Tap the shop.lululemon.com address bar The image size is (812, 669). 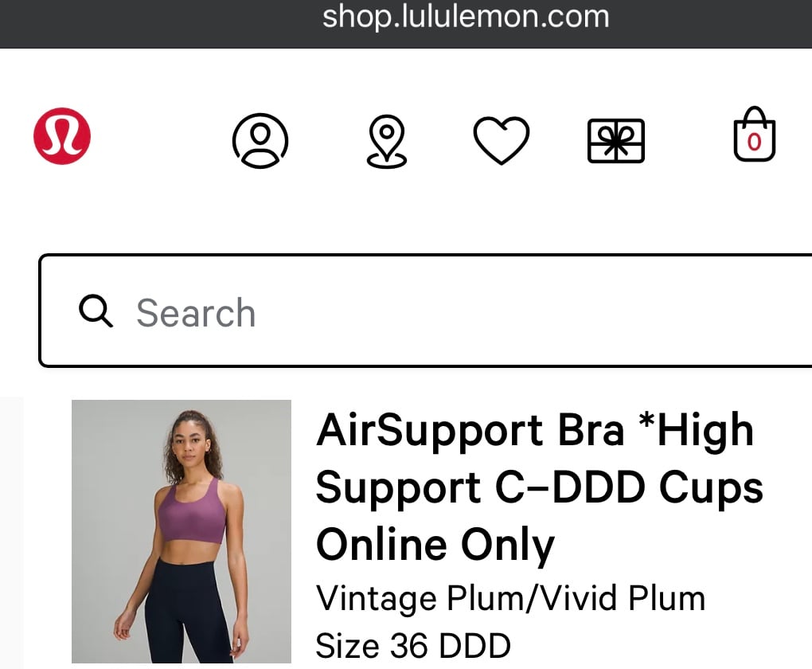pos(466,17)
